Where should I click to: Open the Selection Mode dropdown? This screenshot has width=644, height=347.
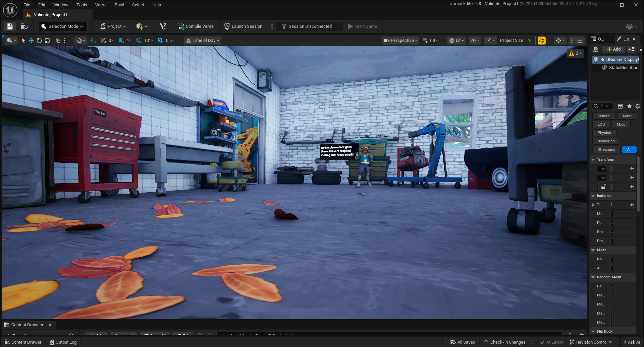pyautogui.click(x=63, y=26)
